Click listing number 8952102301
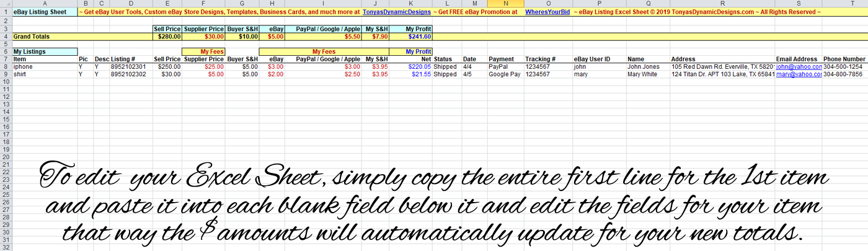The width and height of the screenshot is (868, 251). (x=131, y=66)
